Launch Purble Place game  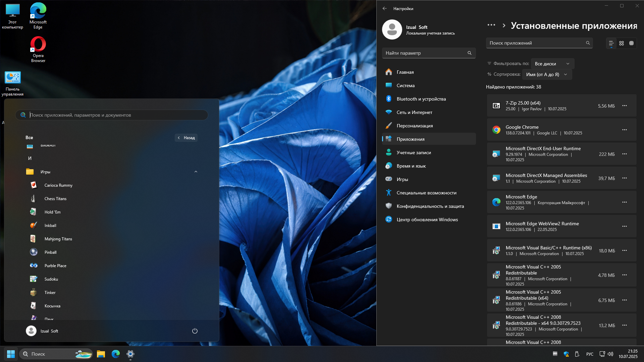pos(112,266)
